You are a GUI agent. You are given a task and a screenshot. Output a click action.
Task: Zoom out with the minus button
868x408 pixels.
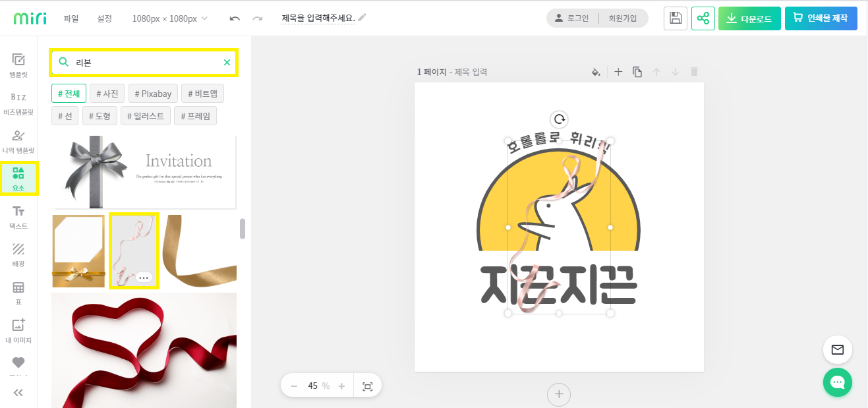point(294,386)
